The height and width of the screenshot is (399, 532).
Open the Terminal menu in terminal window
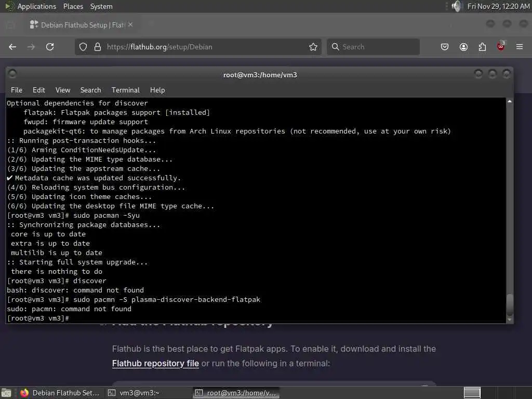coord(126,90)
